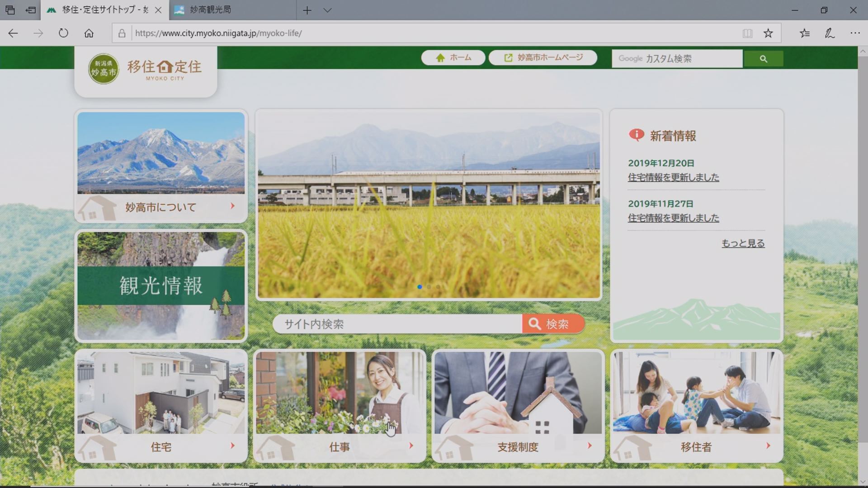This screenshot has height=488, width=868.
Task: Click the ホーム button in header
Action: (x=453, y=58)
